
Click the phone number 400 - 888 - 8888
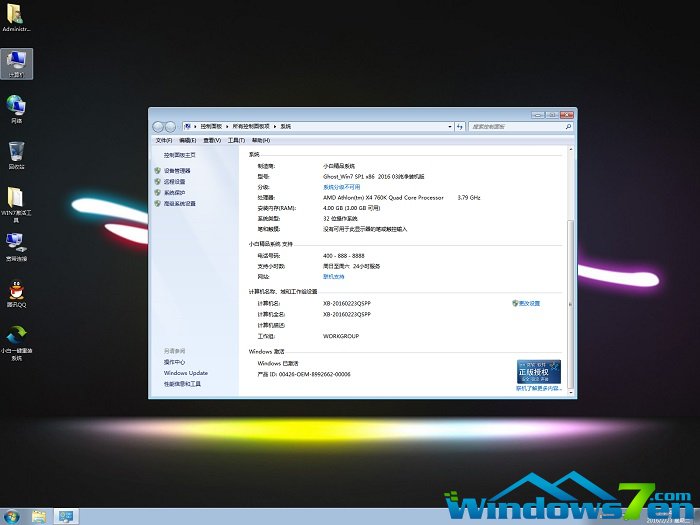coord(343,256)
